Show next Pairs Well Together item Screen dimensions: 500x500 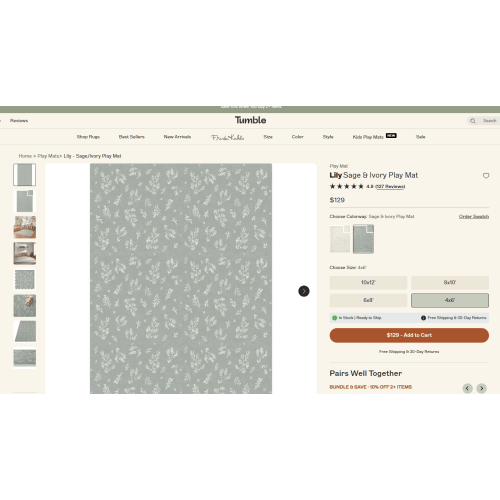[481, 388]
